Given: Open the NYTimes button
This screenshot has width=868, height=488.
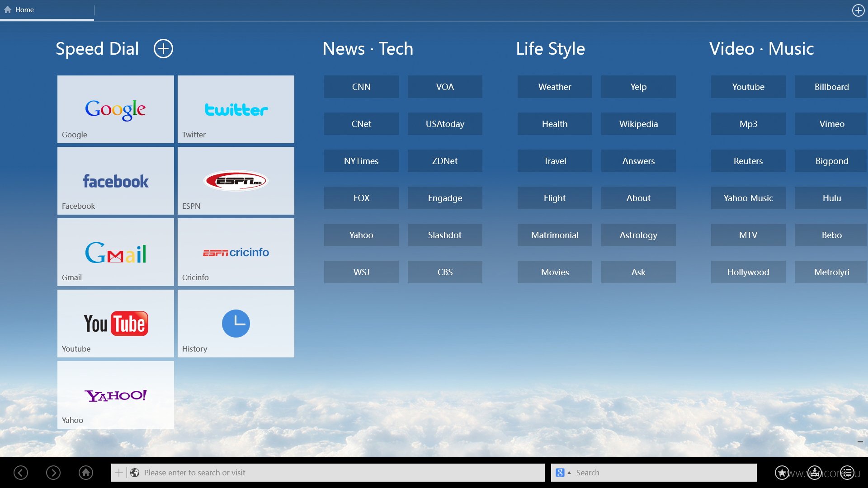Looking at the screenshot, I should (361, 161).
